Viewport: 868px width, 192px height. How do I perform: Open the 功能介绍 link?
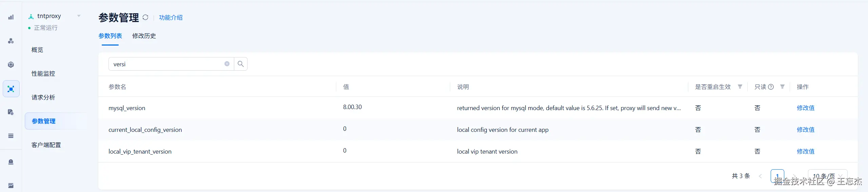tap(171, 18)
